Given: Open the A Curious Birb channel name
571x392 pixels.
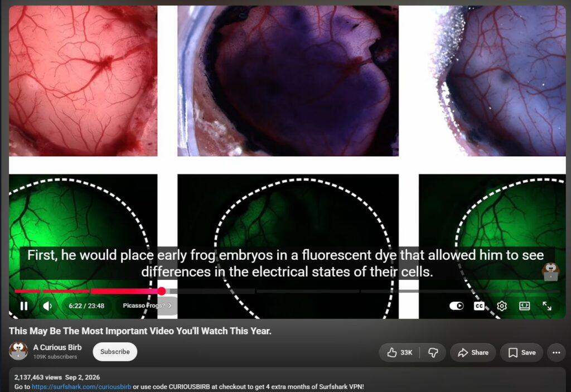Looking at the screenshot, I should click(x=57, y=347).
